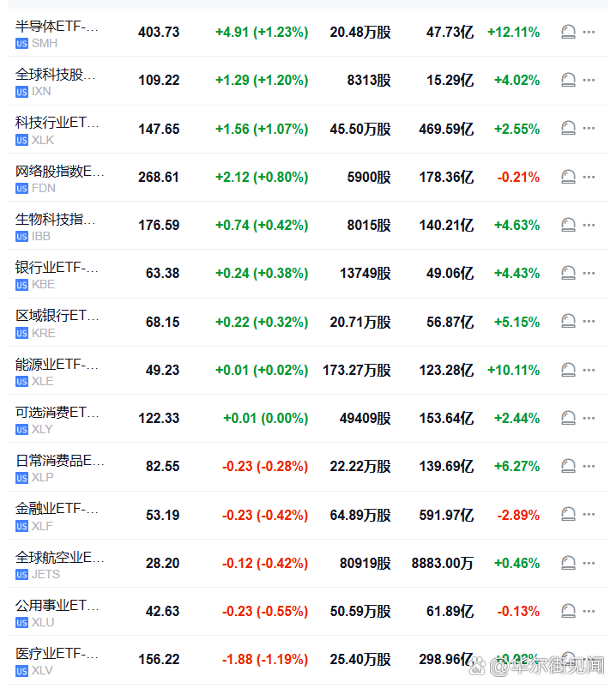Select the JETS row turnover 8883.00万

[x=442, y=563]
